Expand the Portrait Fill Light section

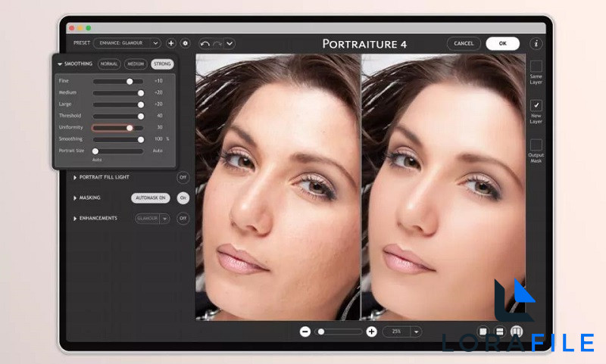tap(74, 178)
